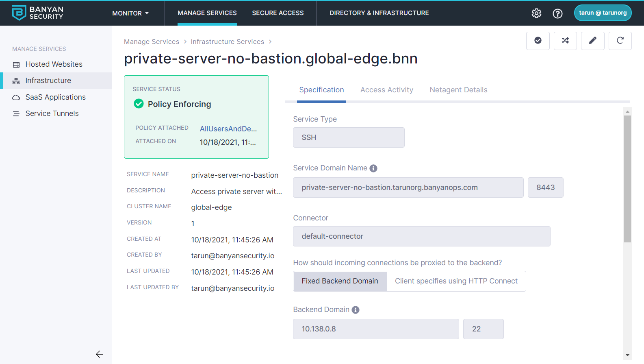Click info icon beside Service Domain Name
644x364 pixels.
(x=373, y=168)
